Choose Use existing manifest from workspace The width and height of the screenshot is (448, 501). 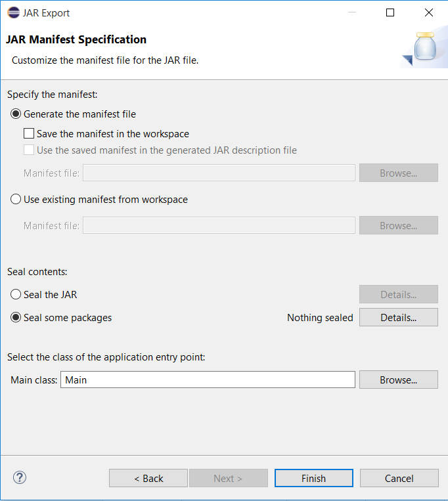(16, 199)
